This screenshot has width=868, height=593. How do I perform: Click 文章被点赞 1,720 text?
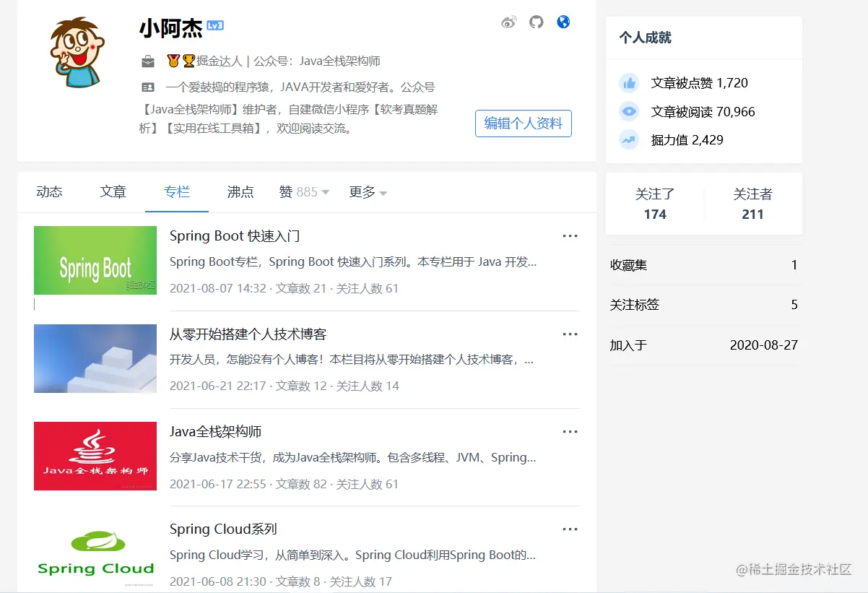[x=700, y=83]
